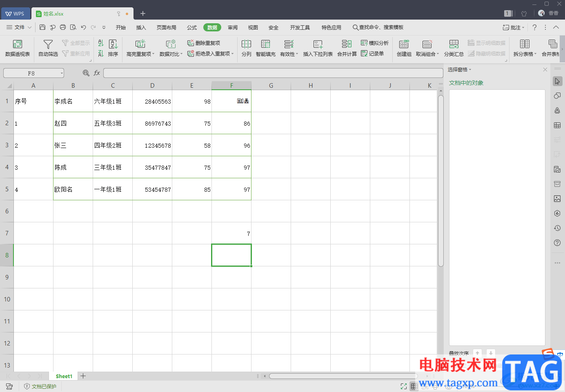
Task: Click 智能填充 smart fill
Action: pyautogui.click(x=266, y=48)
